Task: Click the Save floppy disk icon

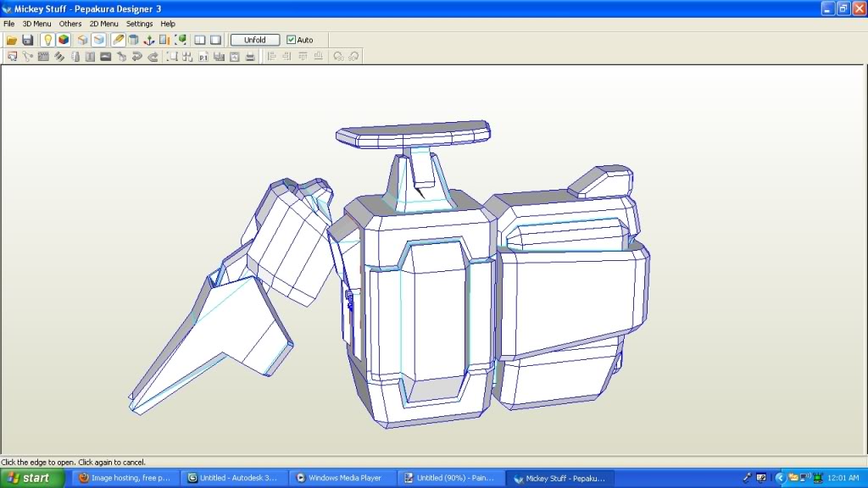Action: (x=28, y=40)
